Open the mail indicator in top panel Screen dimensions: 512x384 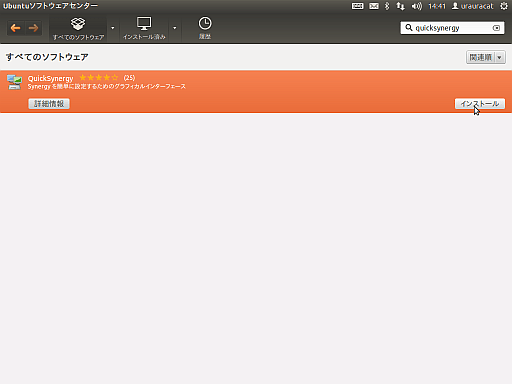[x=374, y=6]
